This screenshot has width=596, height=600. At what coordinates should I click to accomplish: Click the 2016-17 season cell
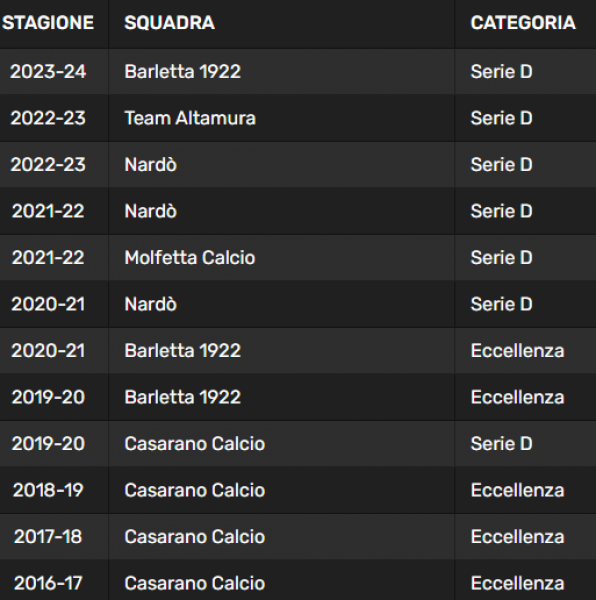(48, 583)
